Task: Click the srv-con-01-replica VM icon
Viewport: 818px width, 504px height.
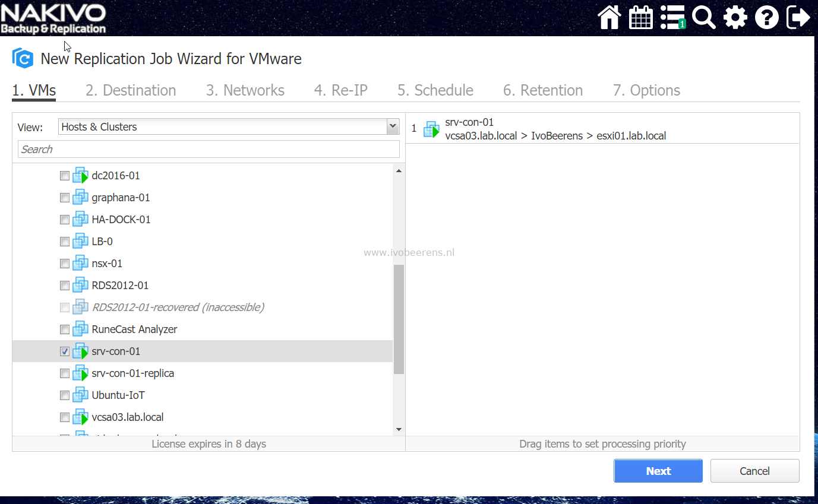Action: (80, 373)
